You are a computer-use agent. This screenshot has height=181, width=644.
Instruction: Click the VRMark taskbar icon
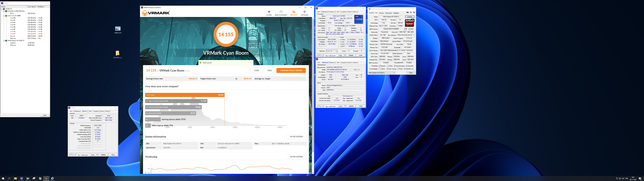(46, 178)
